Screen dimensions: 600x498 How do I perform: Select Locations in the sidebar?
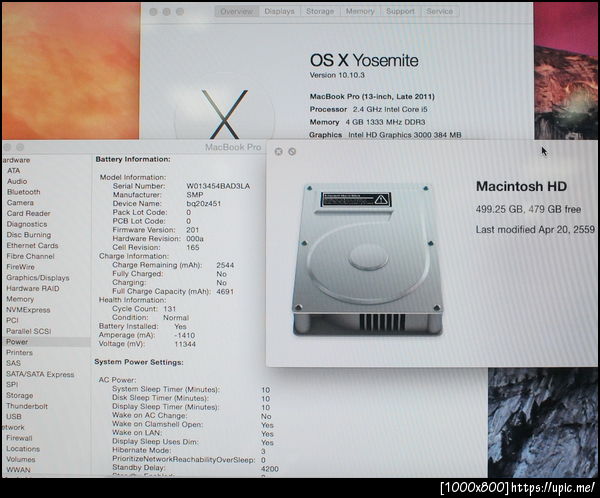coord(23,448)
